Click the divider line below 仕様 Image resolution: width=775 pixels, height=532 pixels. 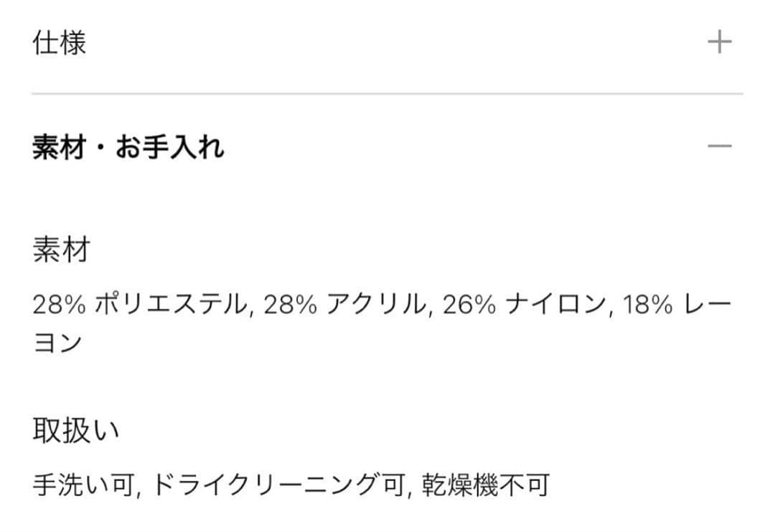point(387,94)
